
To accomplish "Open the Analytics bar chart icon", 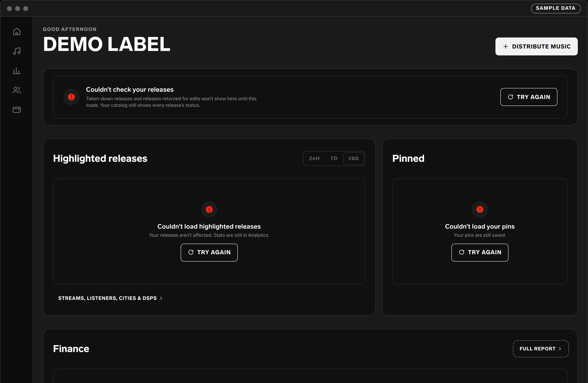I will tap(17, 71).
